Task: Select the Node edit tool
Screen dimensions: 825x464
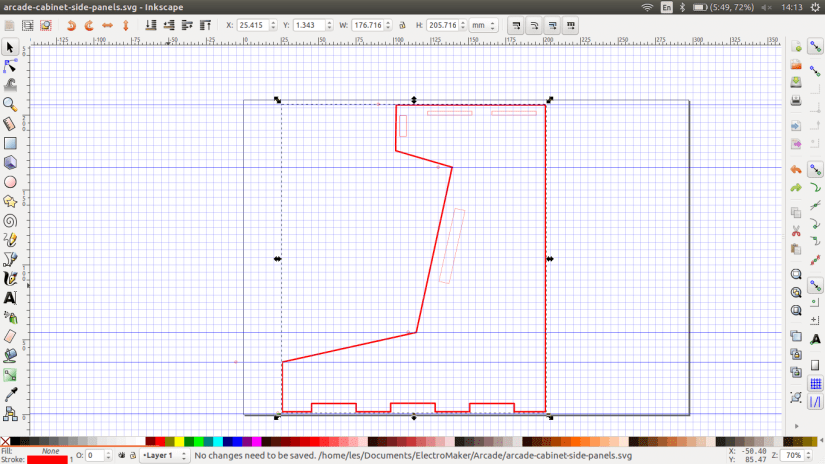Action: (x=10, y=66)
